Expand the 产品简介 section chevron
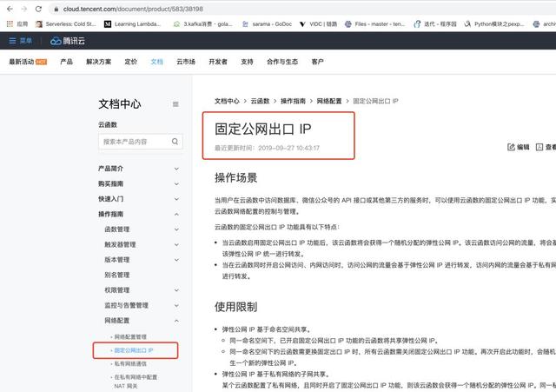Screen dimensions: 556x392 click(176, 169)
